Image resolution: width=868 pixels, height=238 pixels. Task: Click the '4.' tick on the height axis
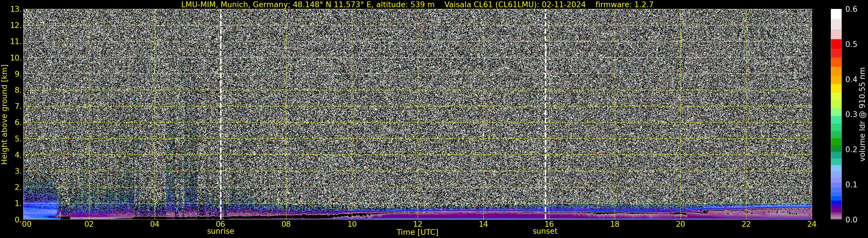tap(18, 155)
